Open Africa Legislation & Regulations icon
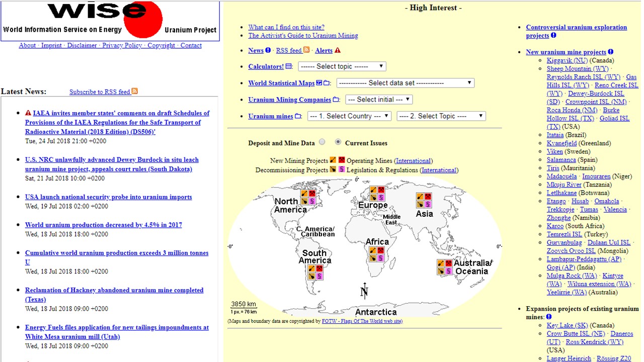This screenshot has width=644, height=362. click(381, 258)
